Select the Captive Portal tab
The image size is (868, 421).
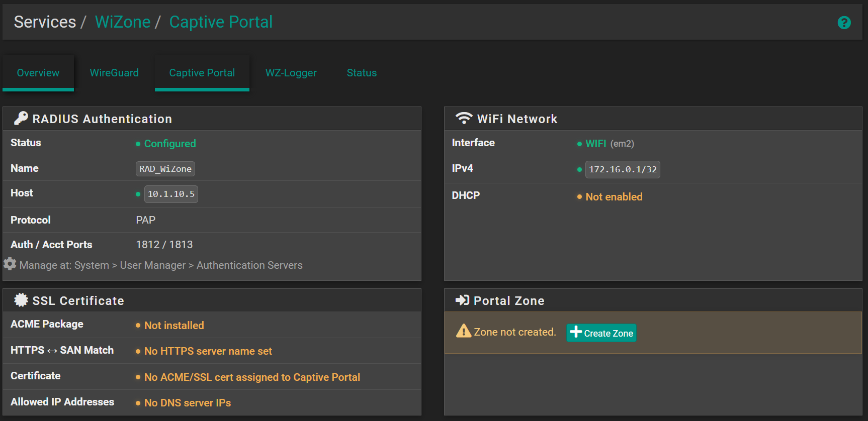point(202,73)
